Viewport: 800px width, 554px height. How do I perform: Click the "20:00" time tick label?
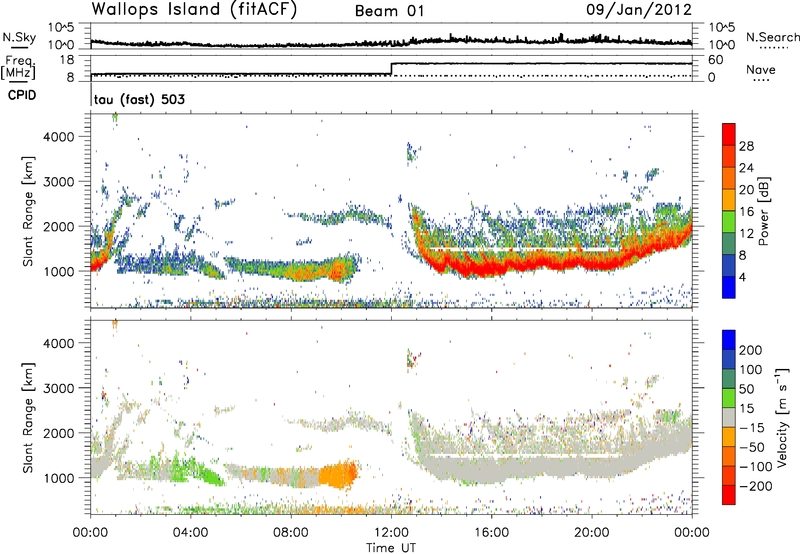(592, 533)
